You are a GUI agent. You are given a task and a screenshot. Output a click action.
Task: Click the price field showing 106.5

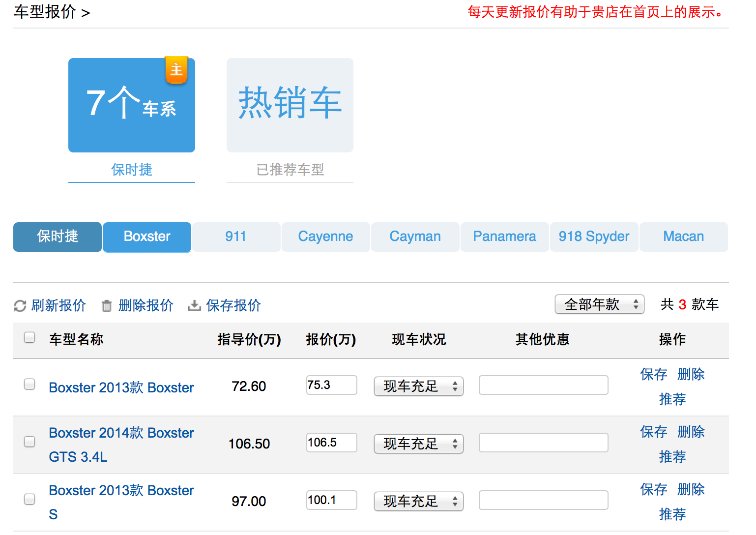332,443
